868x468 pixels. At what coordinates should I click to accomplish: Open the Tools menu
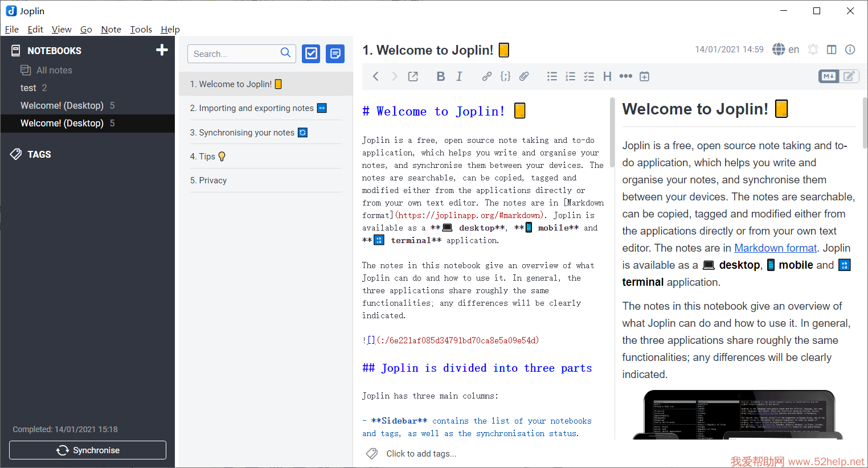(141, 29)
